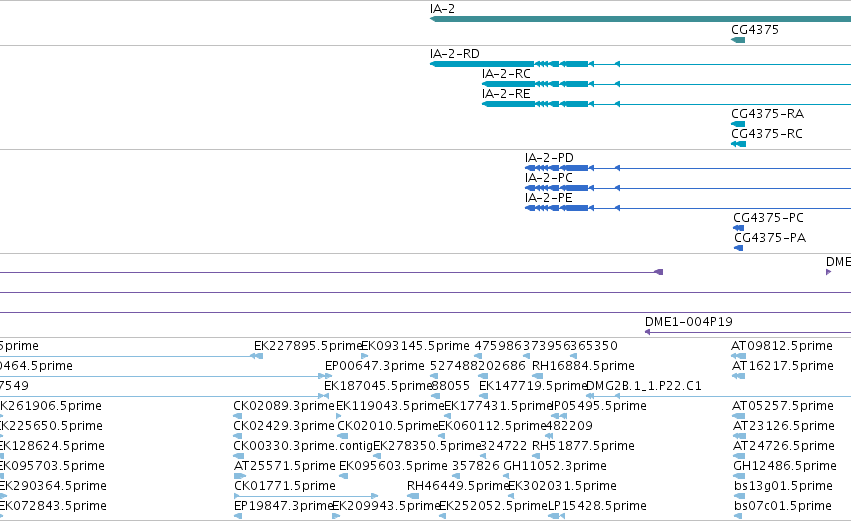Select the IA-2-RE transcript label

(x=506, y=94)
